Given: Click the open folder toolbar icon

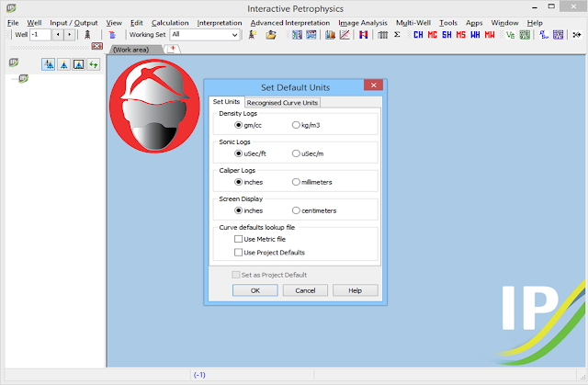Looking at the screenshot, I should 271,35.
